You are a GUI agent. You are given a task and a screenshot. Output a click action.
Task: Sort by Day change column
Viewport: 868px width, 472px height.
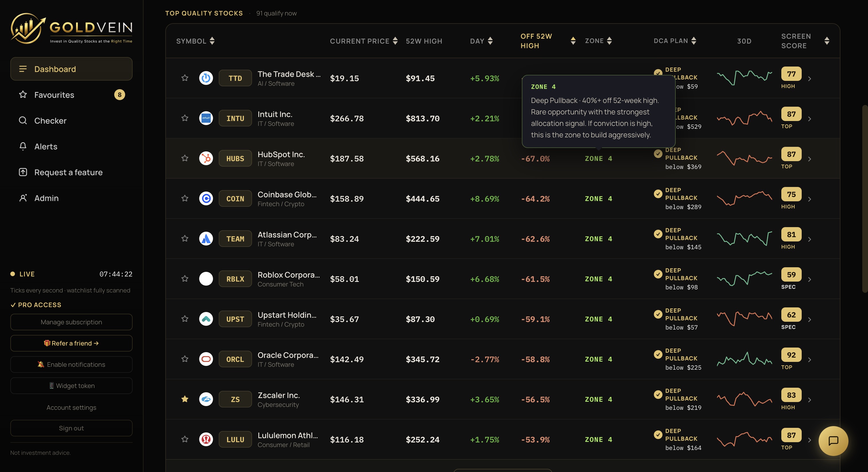(x=482, y=41)
